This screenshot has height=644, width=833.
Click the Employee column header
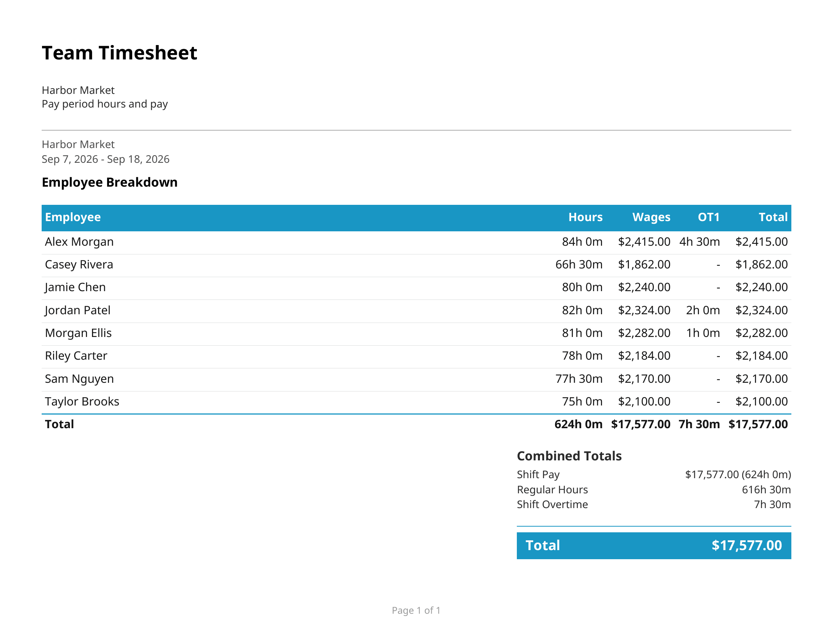[73, 217]
